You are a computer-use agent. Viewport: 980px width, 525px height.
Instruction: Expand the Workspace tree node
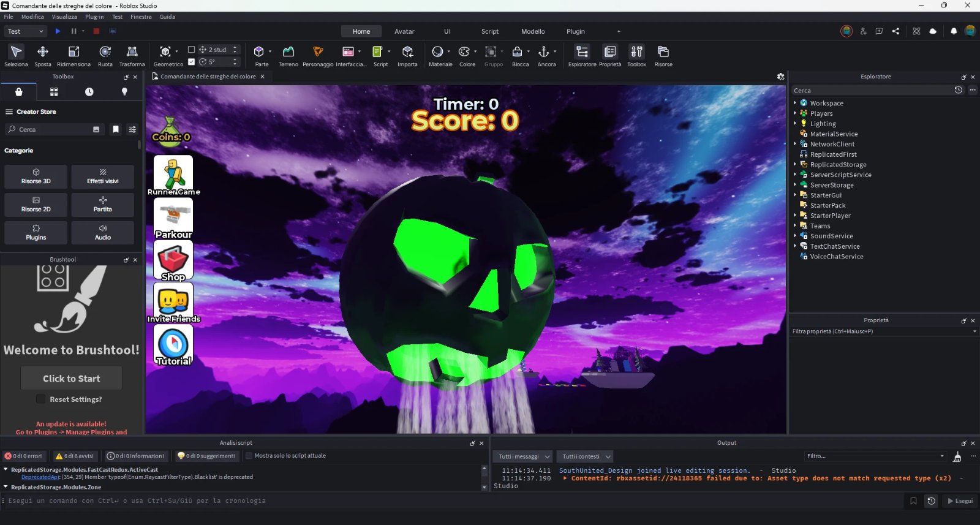tap(795, 103)
